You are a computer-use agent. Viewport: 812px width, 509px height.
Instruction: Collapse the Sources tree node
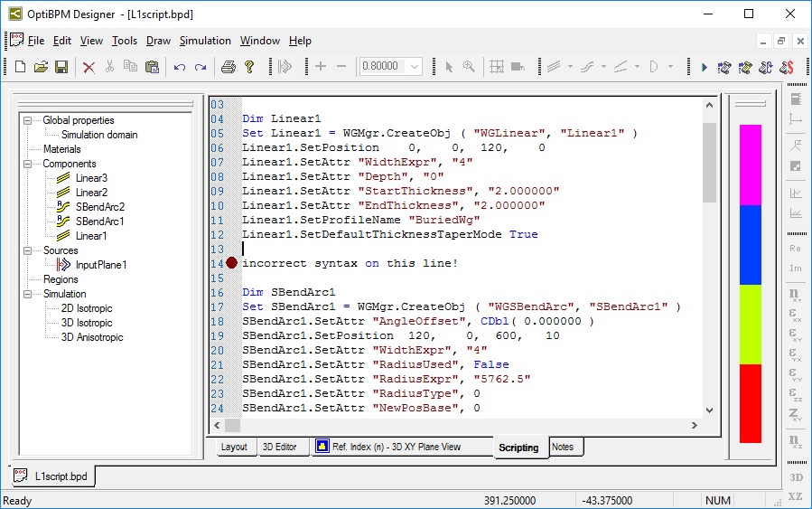pos(27,250)
